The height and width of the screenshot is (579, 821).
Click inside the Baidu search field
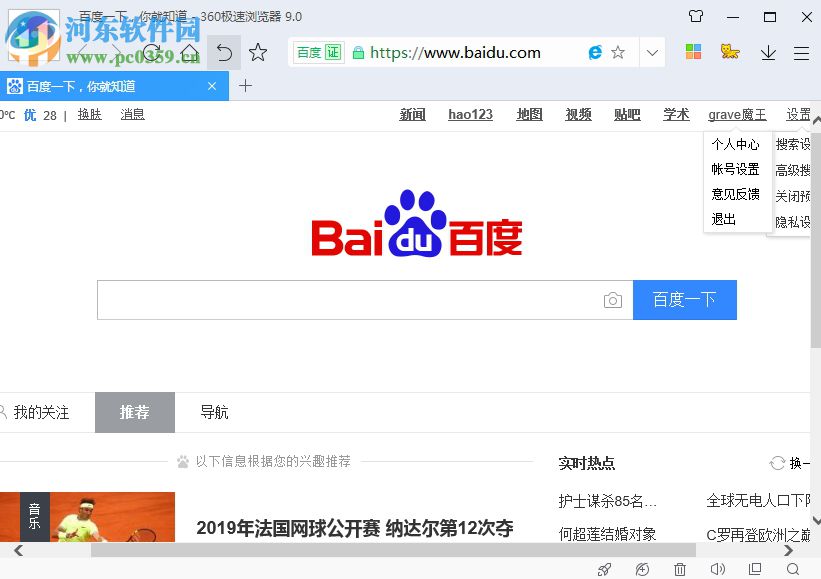click(350, 300)
